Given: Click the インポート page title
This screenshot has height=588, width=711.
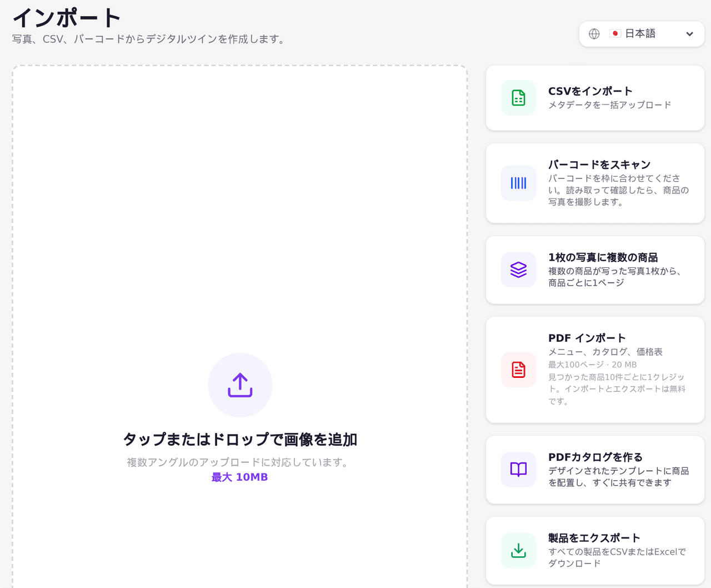Looking at the screenshot, I should point(67,18).
